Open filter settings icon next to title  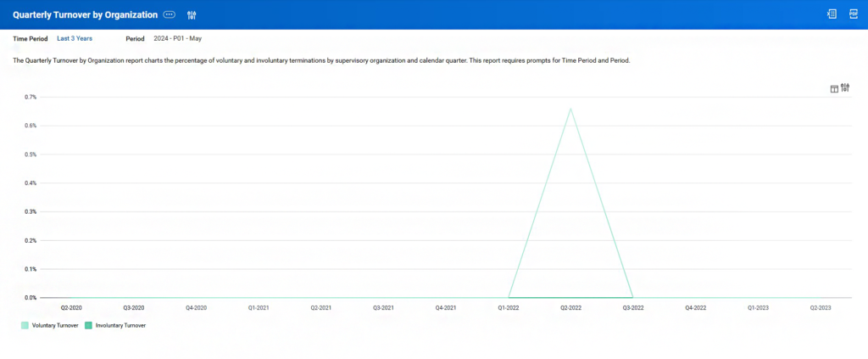(192, 15)
